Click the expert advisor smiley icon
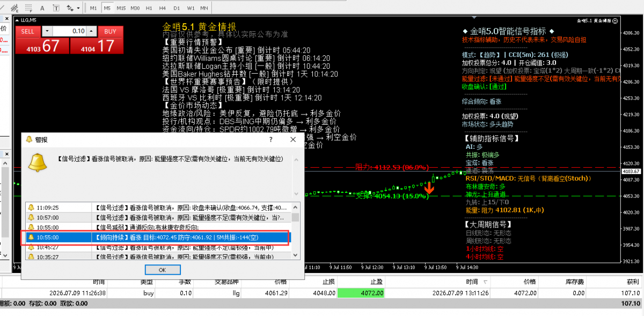The width and height of the screenshot is (644, 316). 615,21
